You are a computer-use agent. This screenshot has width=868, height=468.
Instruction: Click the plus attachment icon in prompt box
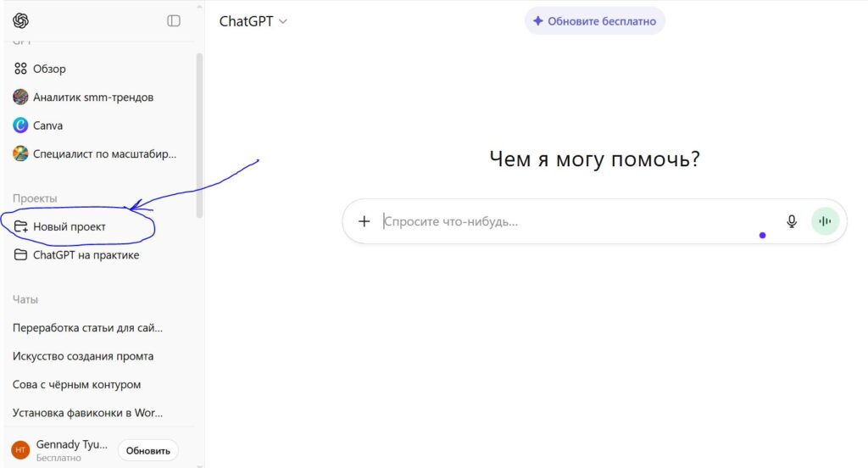pos(364,221)
